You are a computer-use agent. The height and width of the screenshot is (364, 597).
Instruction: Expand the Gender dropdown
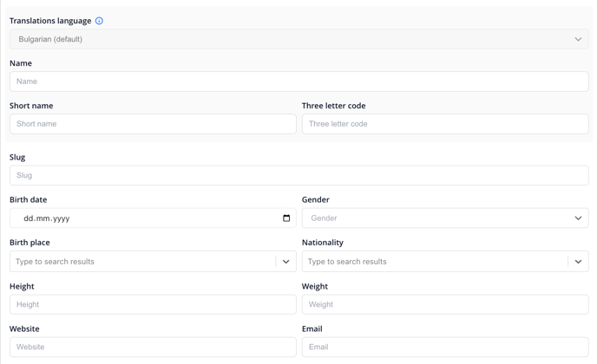(x=445, y=218)
